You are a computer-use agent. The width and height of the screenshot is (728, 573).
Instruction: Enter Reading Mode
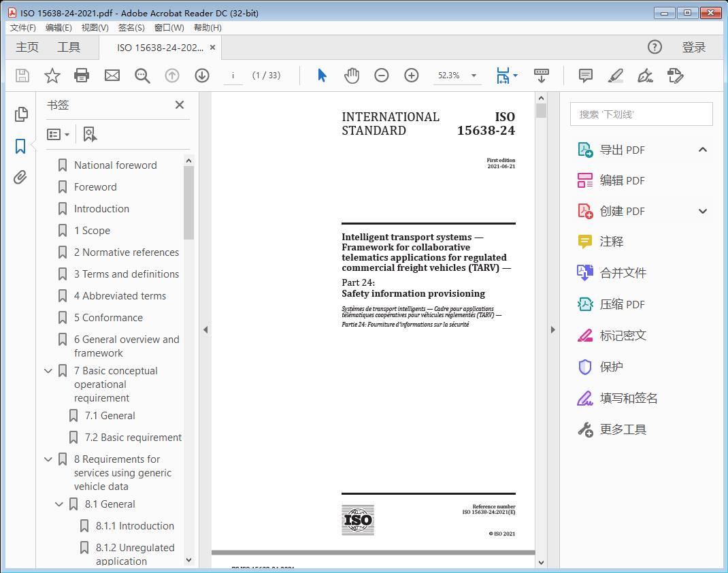tap(541, 75)
